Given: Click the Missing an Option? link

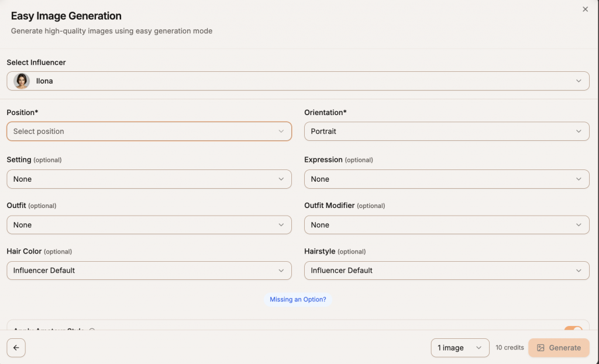Looking at the screenshot, I should 298,299.
